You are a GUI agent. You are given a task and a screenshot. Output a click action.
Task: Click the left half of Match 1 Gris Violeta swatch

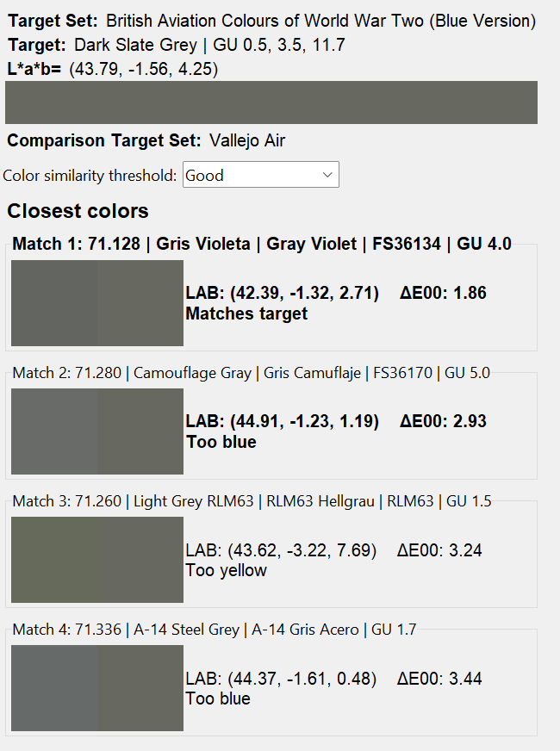pos(54,303)
